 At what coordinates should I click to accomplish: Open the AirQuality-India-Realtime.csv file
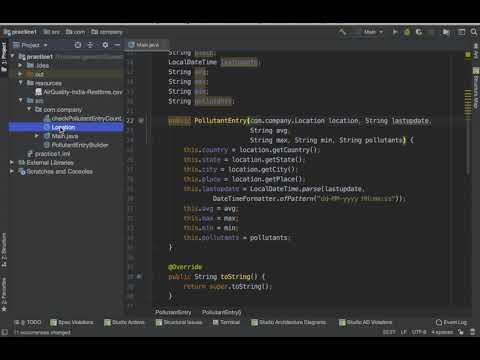(x=79, y=92)
